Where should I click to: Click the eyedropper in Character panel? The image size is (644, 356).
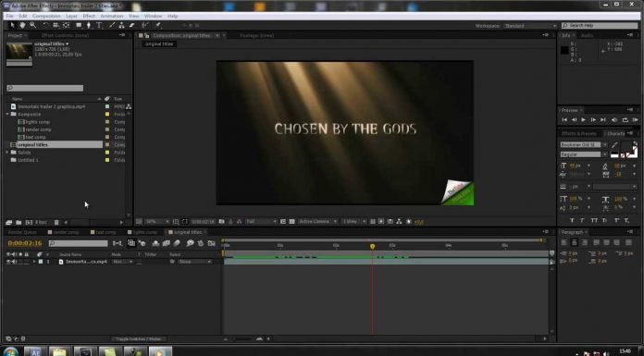(614, 145)
